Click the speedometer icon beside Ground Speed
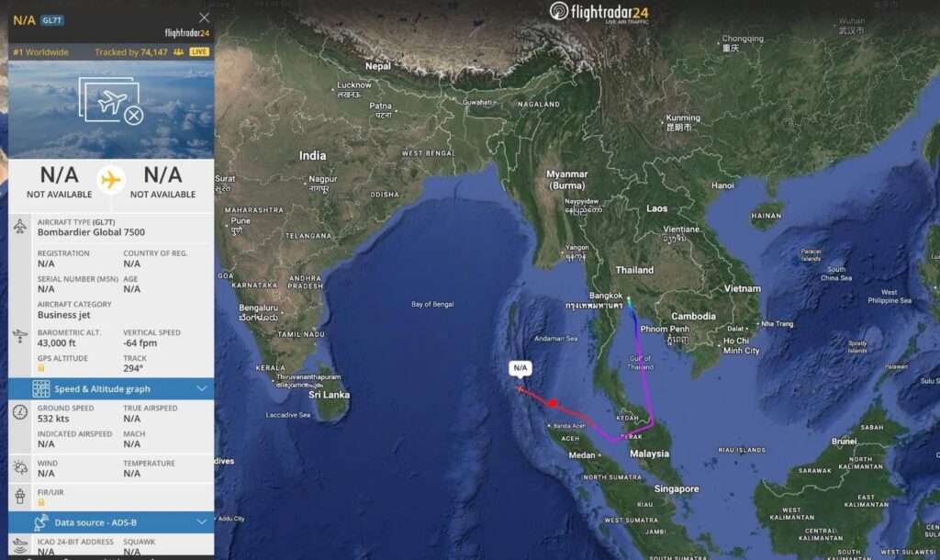The width and height of the screenshot is (940, 560). click(x=20, y=412)
